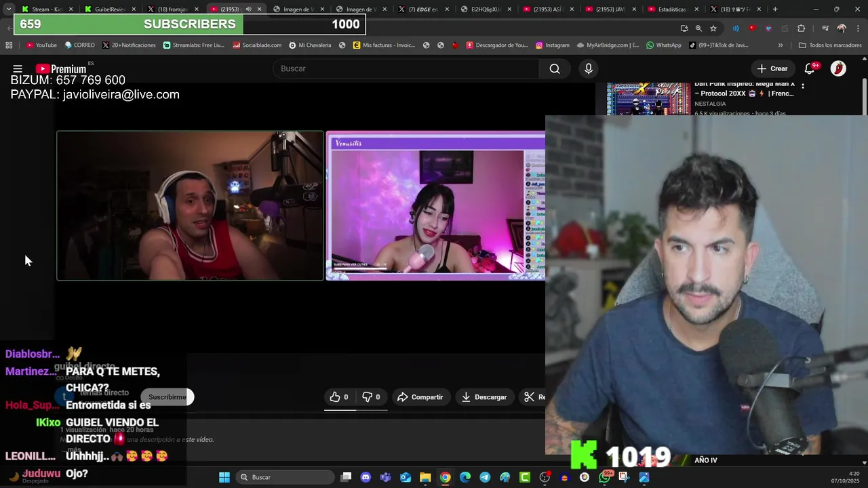Click the magnifier search button on YouTube

(555, 68)
